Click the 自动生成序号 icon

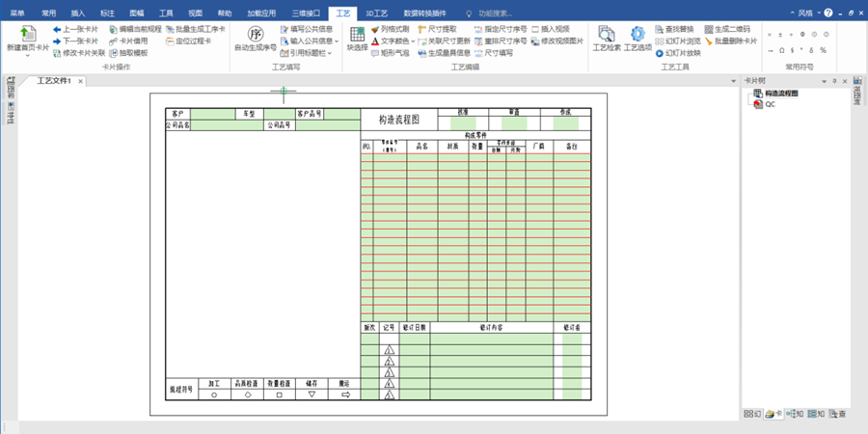pos(256,34)
